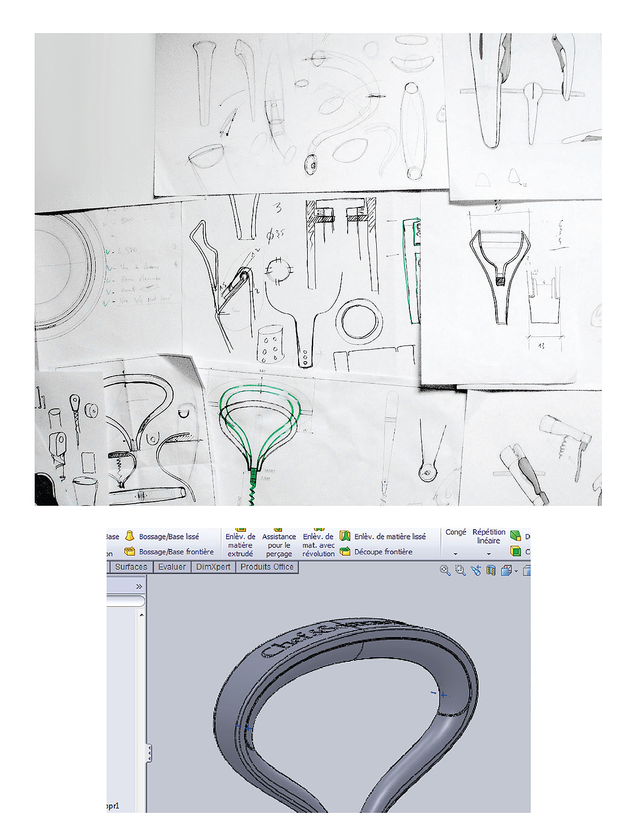Screen dimensions: 635x840
Task: Switch to the Evaluer tab
Action: (172, 567)
